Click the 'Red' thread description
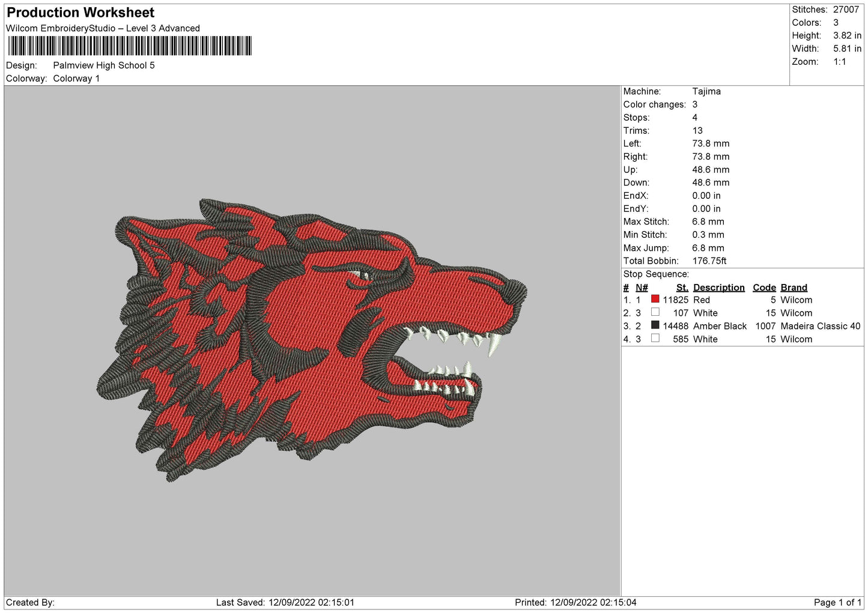868x613 pixels. click(x=701, y=300)
